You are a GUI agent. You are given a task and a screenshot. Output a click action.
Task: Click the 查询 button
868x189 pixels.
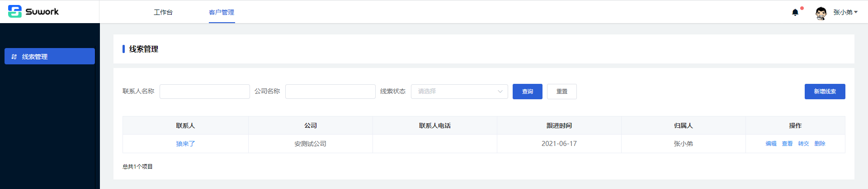(x=528, y=92)
